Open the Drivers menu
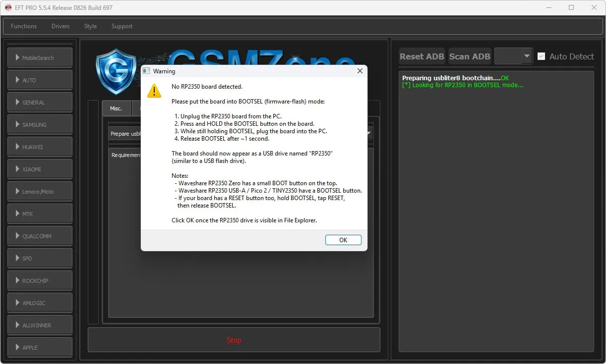 [x=61, y=26]
